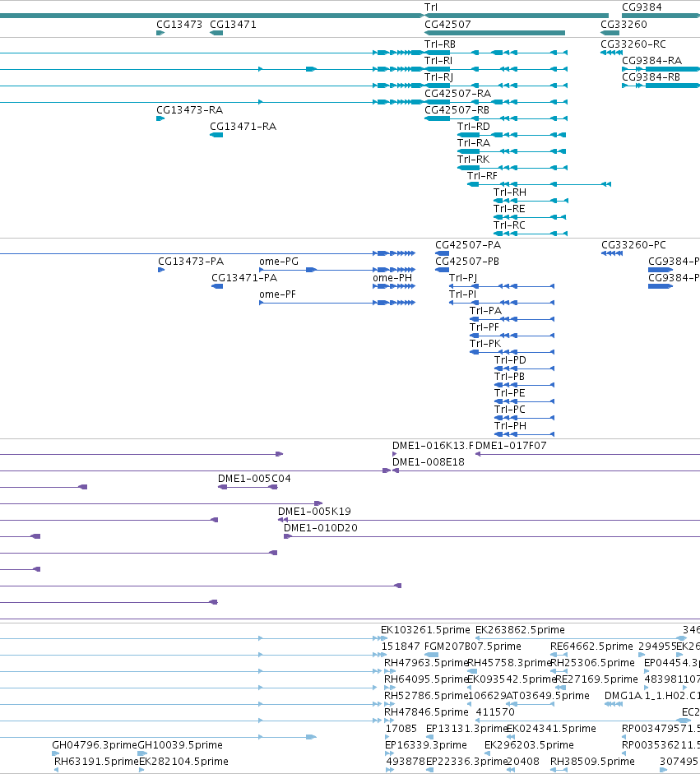Image resolution: width=700 pixels, height=774 pixels.
Task: Click protein label CG13473-PA
Action: tap(191, 261)
